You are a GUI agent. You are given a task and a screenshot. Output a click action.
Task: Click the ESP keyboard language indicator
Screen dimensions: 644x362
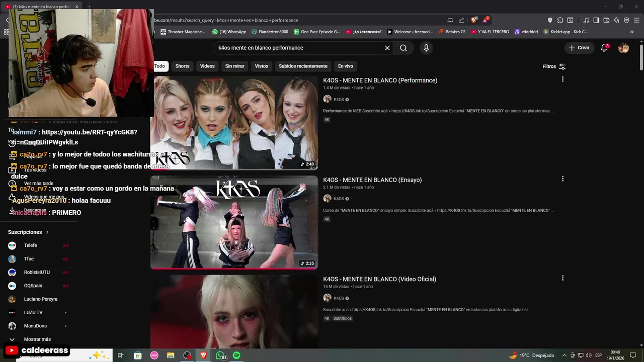click(599, 355)
